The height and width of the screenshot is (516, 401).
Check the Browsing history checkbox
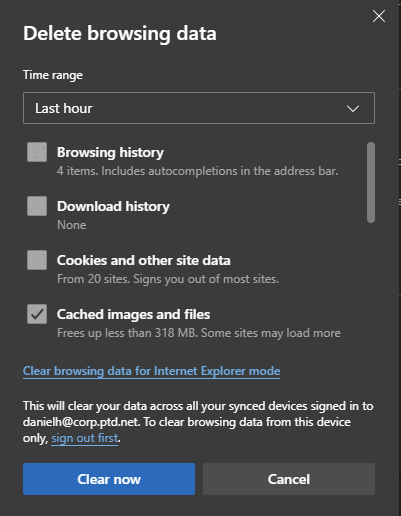[37, 152]
